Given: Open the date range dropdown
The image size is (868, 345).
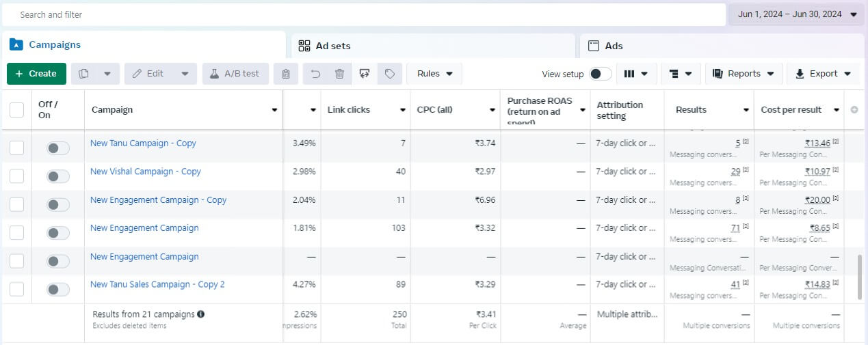Looking at the screenshot, I should click(797, 14).
